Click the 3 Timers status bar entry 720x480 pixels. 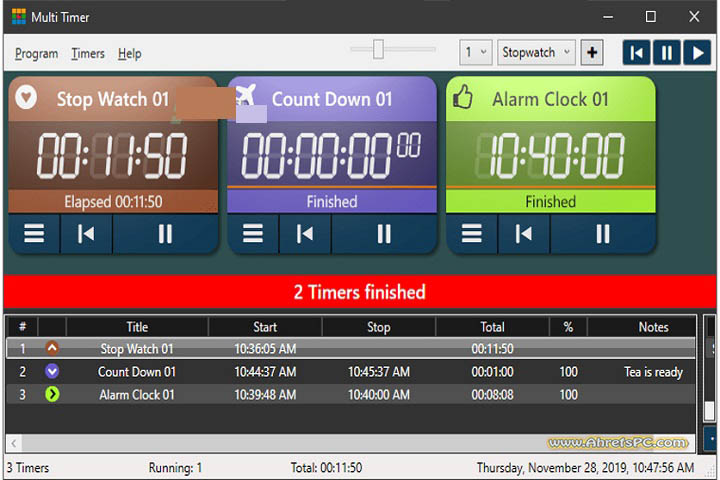pyautogui.click(x=28, y=468)
